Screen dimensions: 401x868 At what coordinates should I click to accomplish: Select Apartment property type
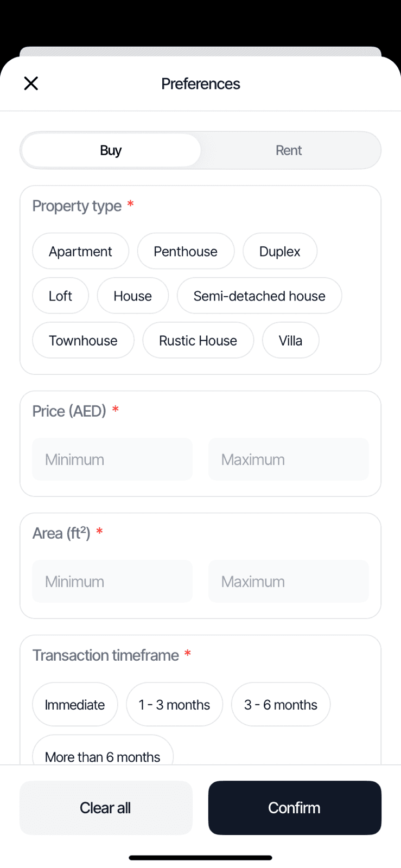(x=80, y=251)
